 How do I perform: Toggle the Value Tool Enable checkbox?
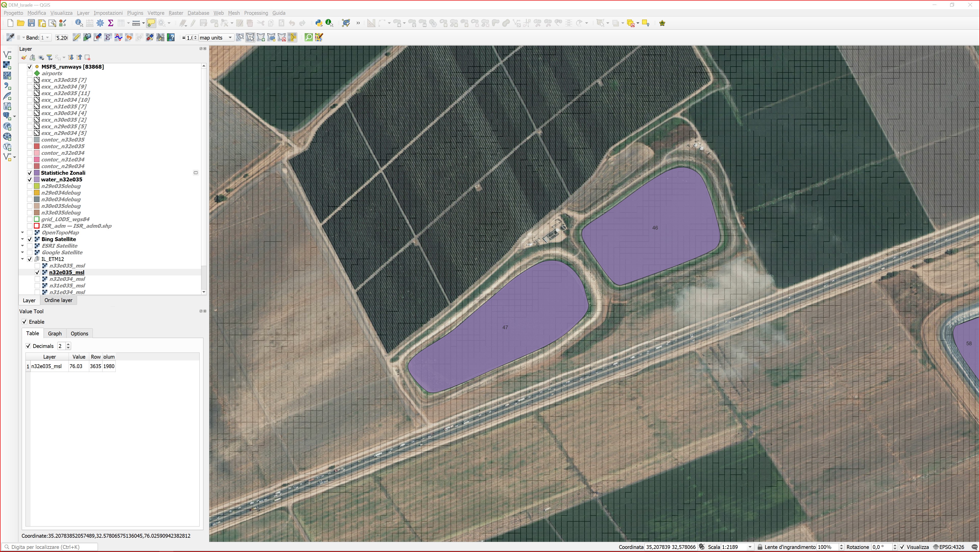pyautogui.click(x=25, y=322)
